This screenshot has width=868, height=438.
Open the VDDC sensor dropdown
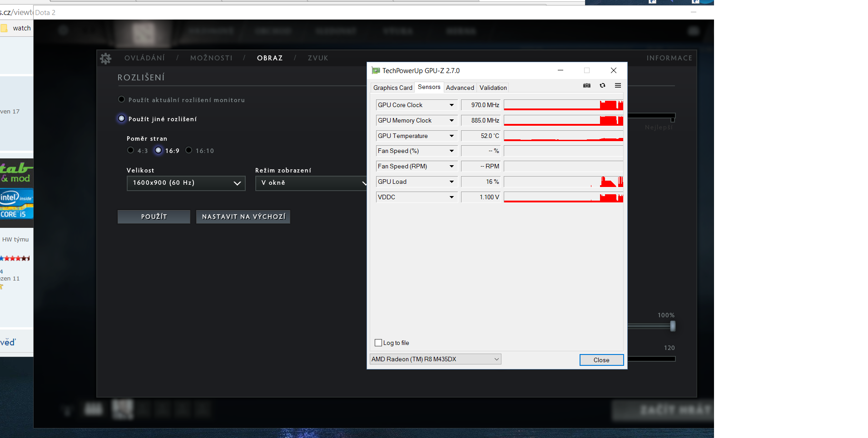pyautogui.click(x=451, y=197)
